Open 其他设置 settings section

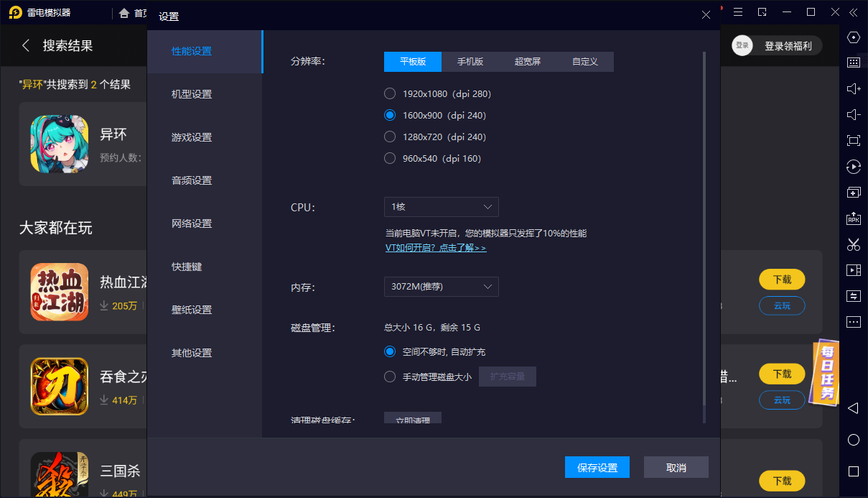[x=205, y=354]
